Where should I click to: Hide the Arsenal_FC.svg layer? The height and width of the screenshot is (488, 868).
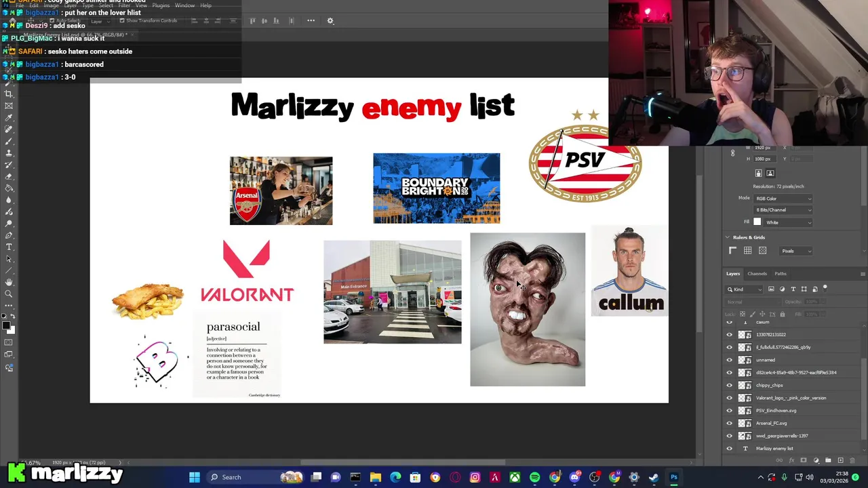[x=730, y=423]
